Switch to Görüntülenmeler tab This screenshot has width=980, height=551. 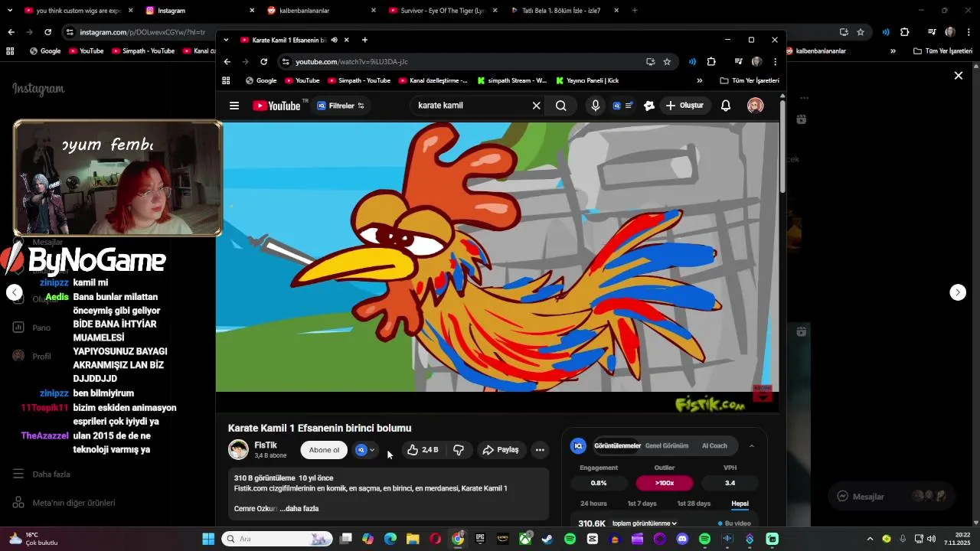[617, 446]
